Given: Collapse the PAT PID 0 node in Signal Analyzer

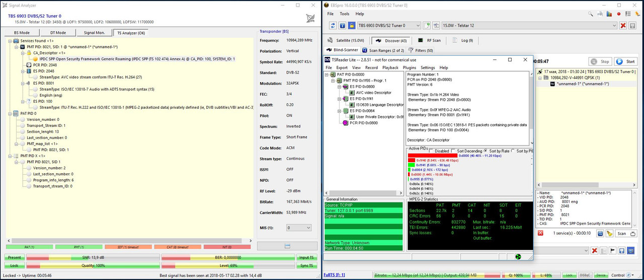Looking at the screenshot, I should pyautogui.click(x=10, y=113).
